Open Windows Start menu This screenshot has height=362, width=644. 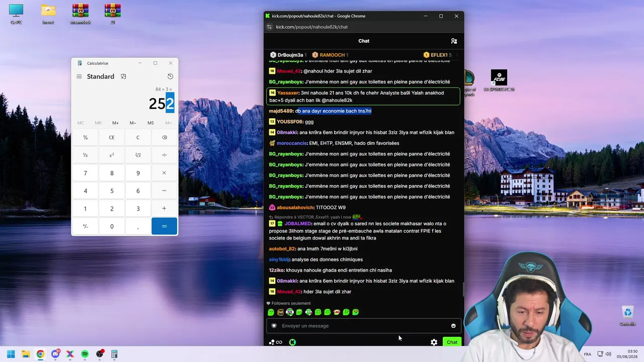(x=11, y=354)
